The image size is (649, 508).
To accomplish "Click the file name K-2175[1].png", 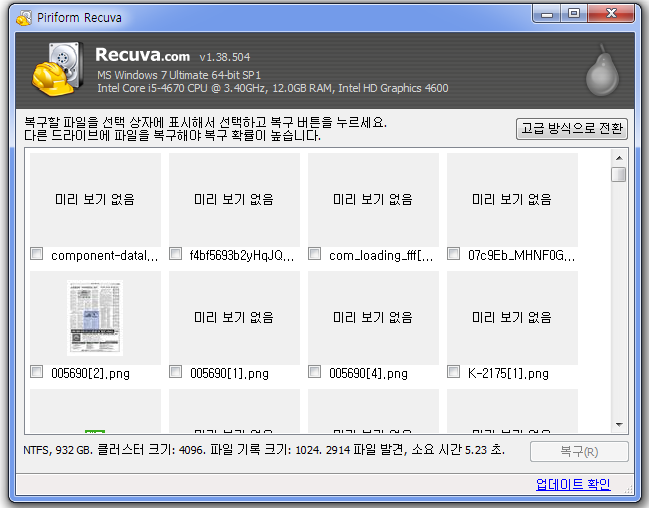I will (508, 373).
